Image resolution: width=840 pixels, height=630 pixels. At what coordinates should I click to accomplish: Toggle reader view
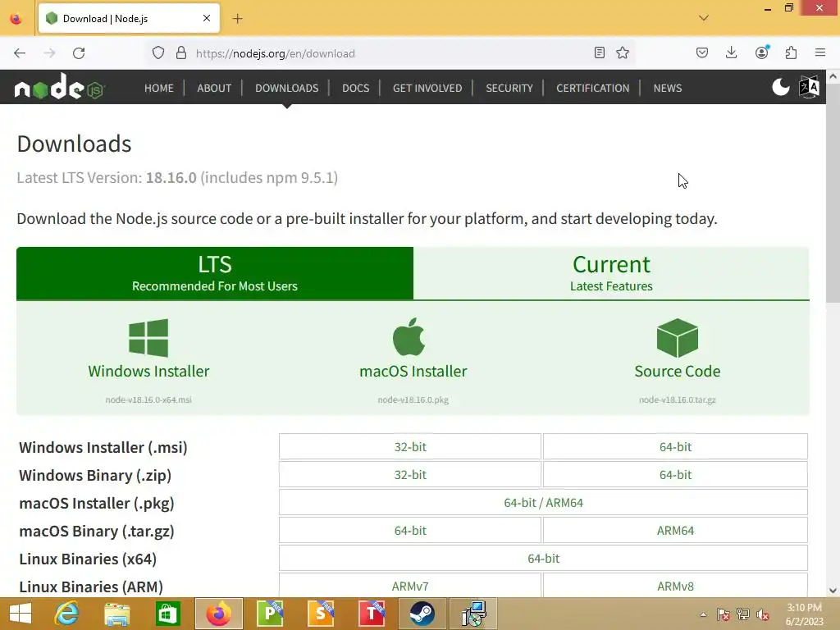600,52
